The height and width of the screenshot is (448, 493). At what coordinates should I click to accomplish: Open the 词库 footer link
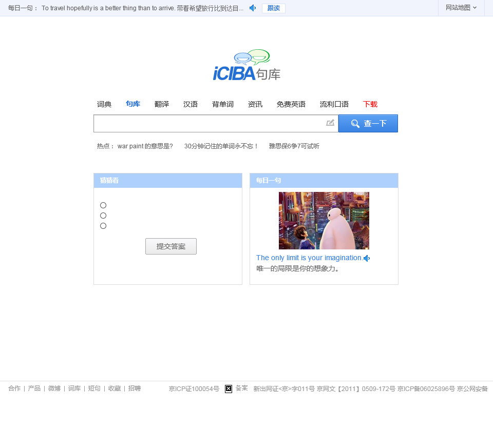tap(74, 388)
